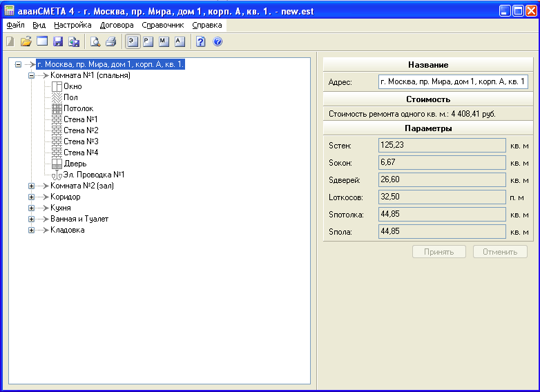Open Print Preview from the toolbar
The width and height of the screenshot is (540, 392).
click(95, 41)
